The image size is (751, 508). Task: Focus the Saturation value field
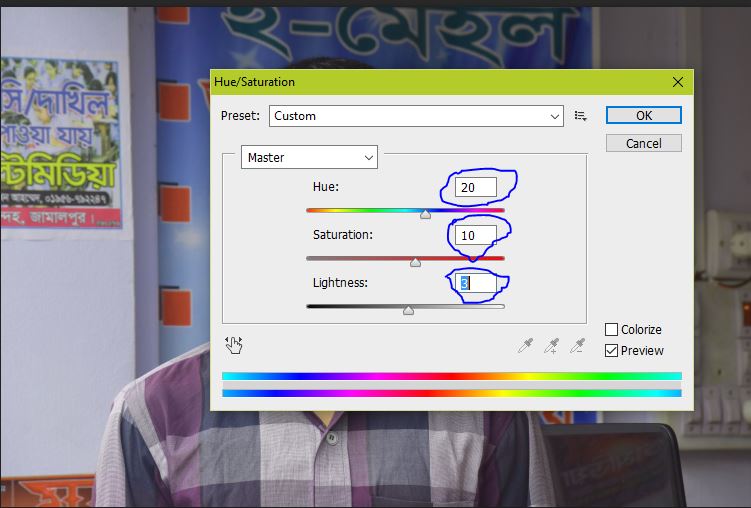click(476, 235)
